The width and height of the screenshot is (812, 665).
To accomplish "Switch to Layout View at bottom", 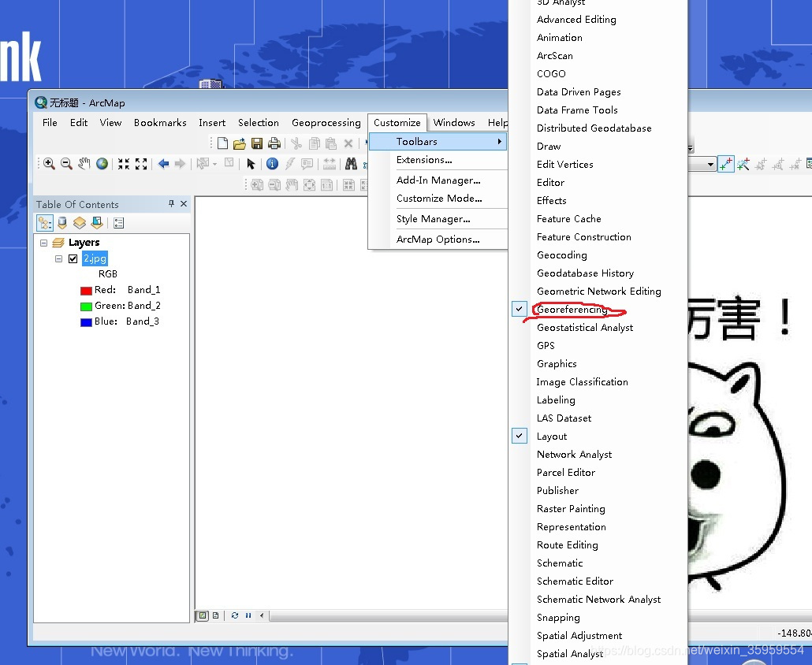I will [215, 616].
